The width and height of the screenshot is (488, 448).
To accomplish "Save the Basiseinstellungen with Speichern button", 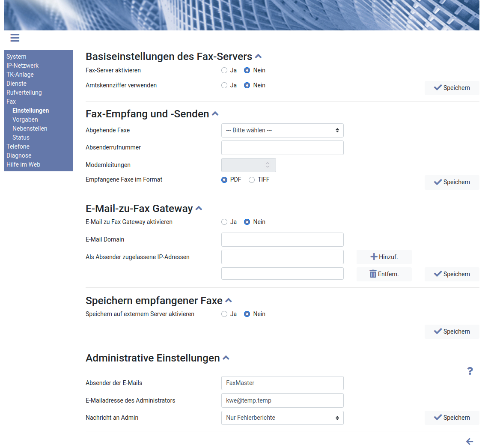I will click(x=452, y=88).
